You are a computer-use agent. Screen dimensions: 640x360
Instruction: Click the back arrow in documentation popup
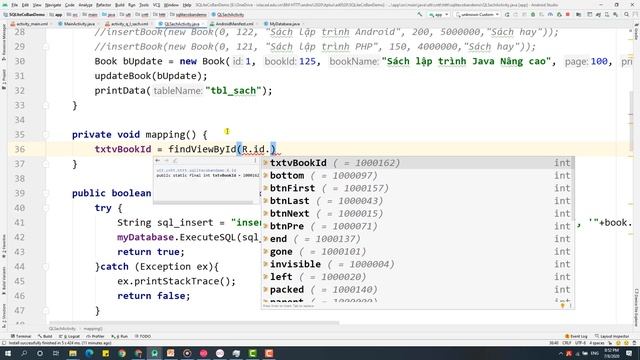click(158, 161)
